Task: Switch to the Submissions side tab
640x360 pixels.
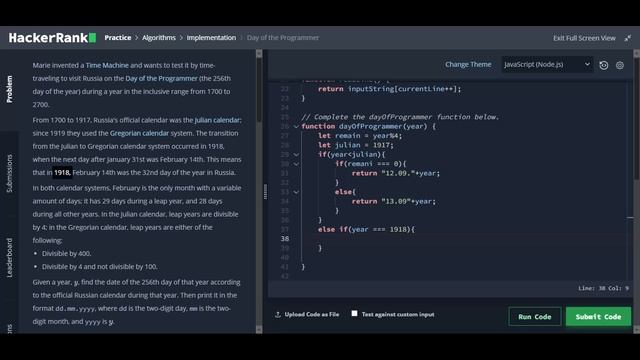Action: coord(9,173)
